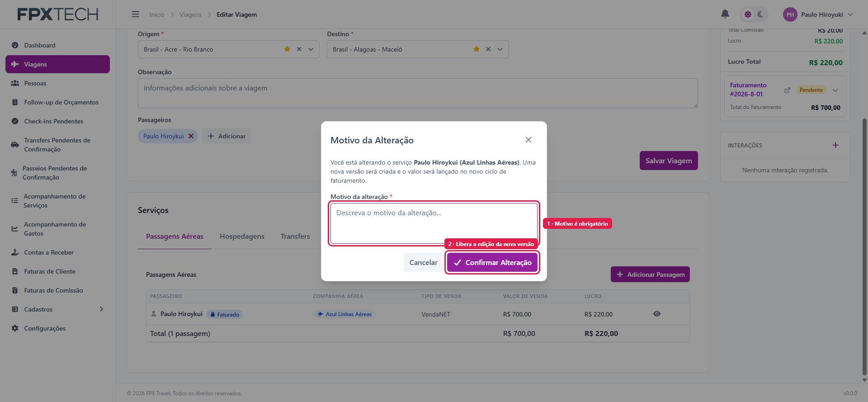The image size is (868, 402).
Task: Click Cancelar in the dialog
Action: (423, 262)
